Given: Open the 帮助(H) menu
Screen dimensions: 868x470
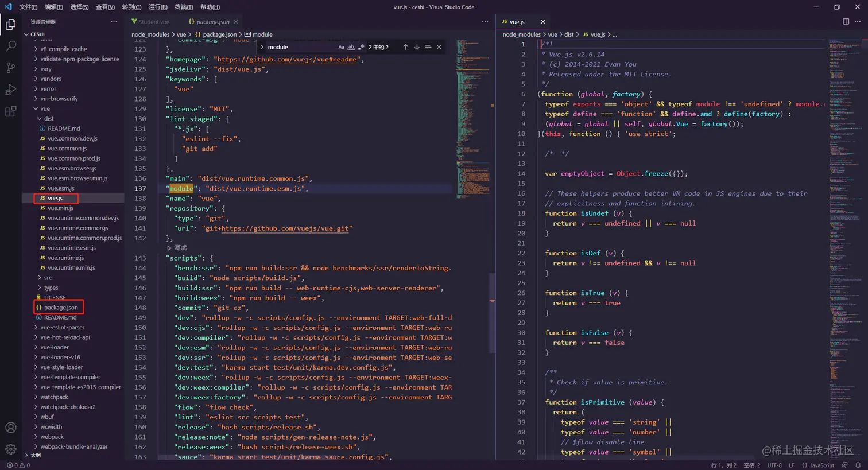Looking at the screenshot, I should [210, 7].
